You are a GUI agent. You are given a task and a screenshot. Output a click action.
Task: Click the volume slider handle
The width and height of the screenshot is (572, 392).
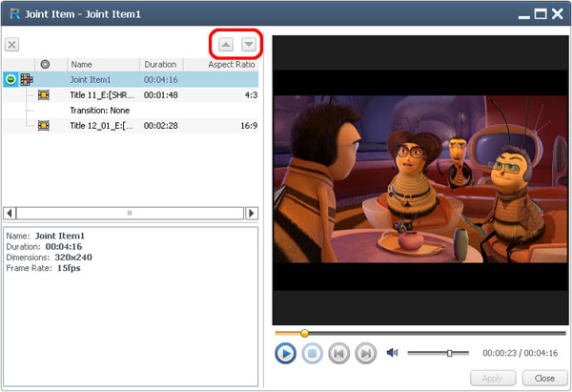449,353
